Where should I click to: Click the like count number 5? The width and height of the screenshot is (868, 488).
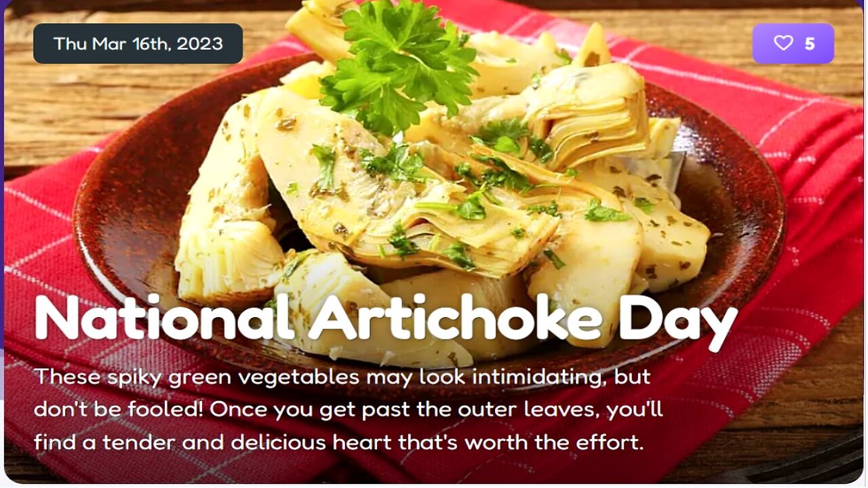(809, 44)
